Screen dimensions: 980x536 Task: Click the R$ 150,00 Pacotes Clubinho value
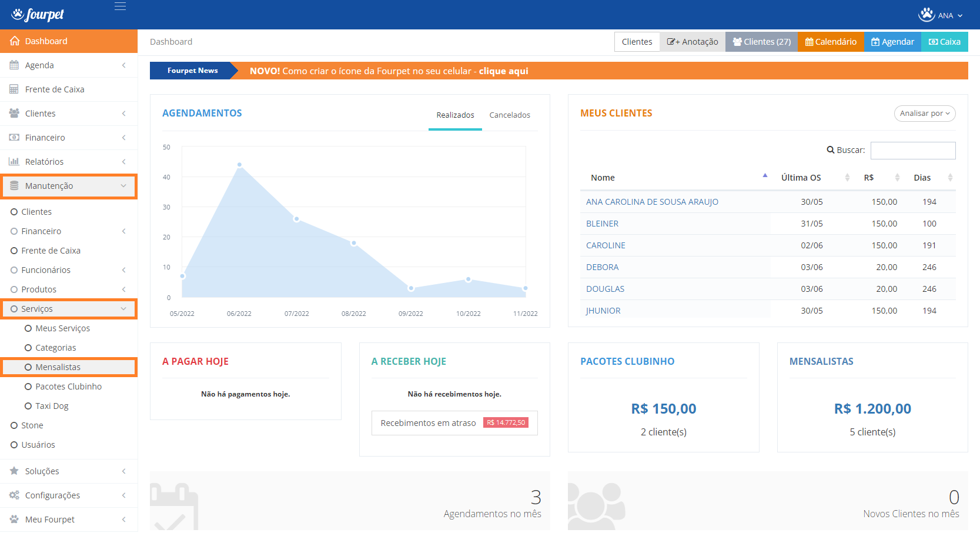(x=664, y=409)
